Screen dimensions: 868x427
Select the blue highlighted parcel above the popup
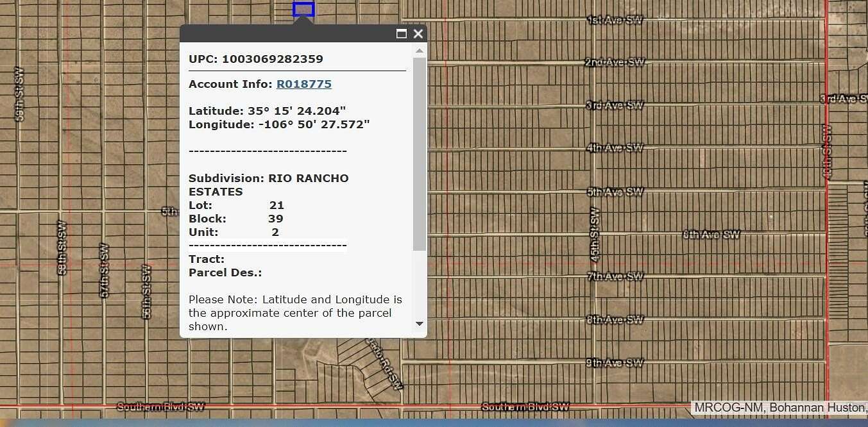[302, 8]
